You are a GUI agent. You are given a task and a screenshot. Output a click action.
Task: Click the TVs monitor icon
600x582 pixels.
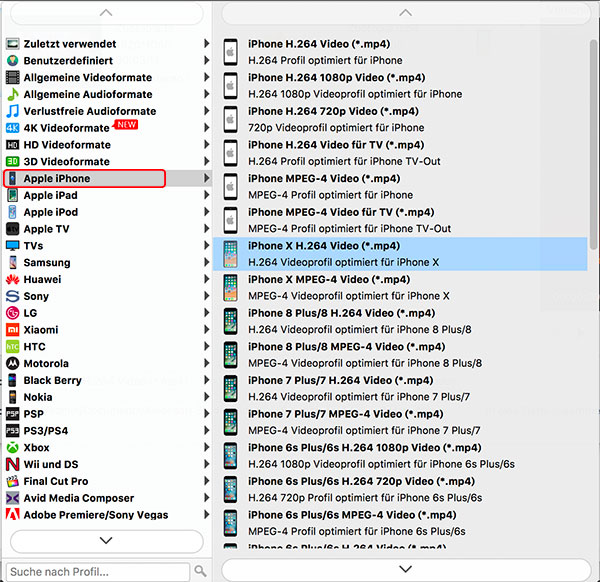click(x=13, y=246)
